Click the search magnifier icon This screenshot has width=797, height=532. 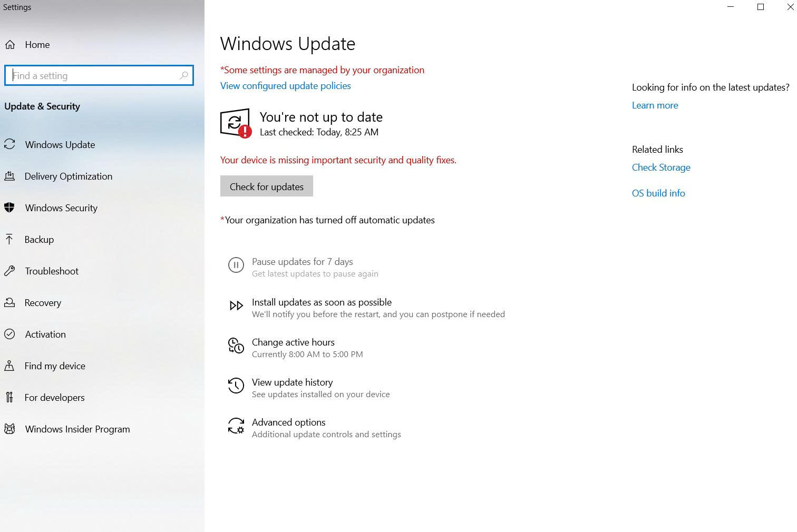[183, 75]
